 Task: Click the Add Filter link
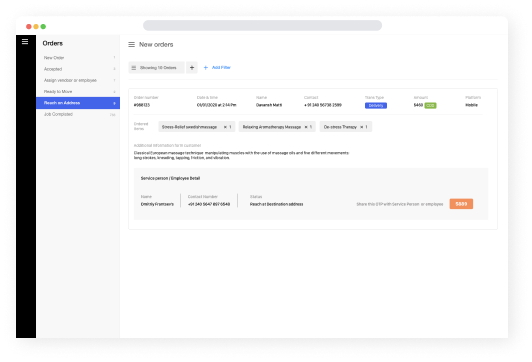point(221,68)
